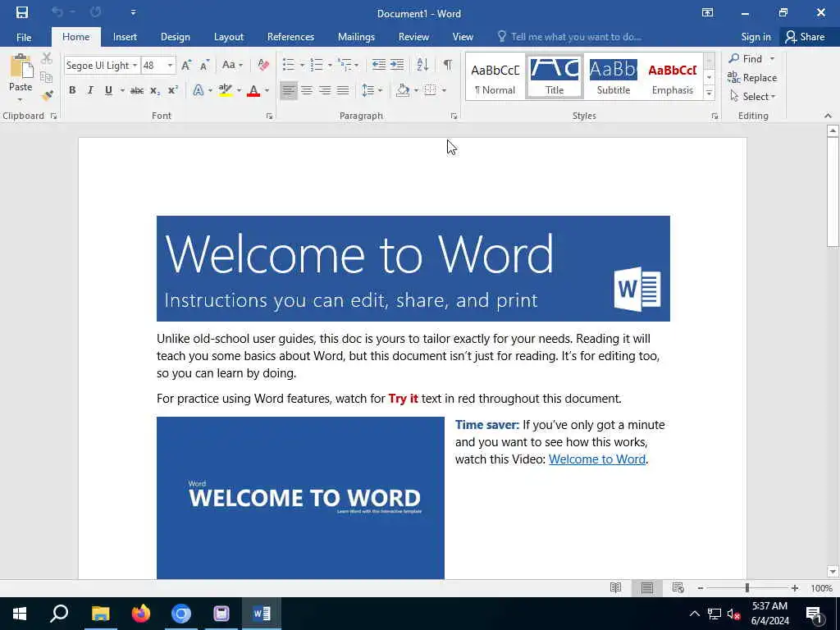Click the line and paragraph spacing icon
Screen dimensions: 840x630
pyautogui.click(x=367, y=90)
